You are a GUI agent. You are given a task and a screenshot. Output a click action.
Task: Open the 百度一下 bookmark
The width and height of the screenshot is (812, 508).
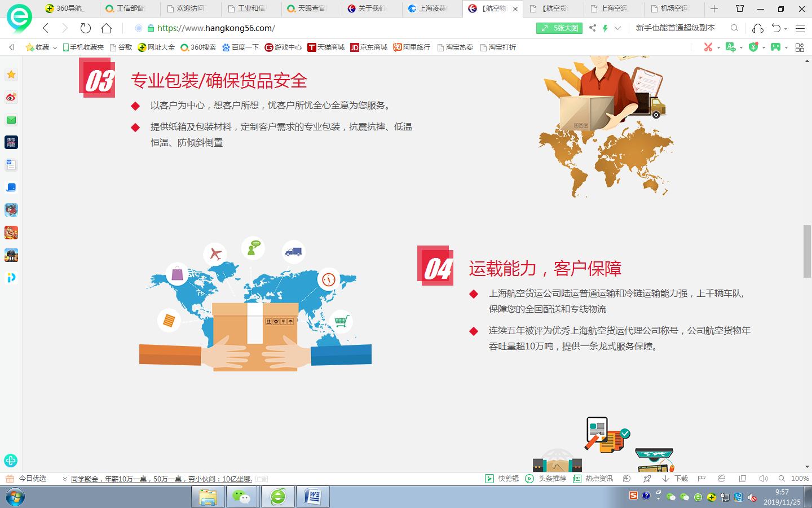[x=240, y=47]
